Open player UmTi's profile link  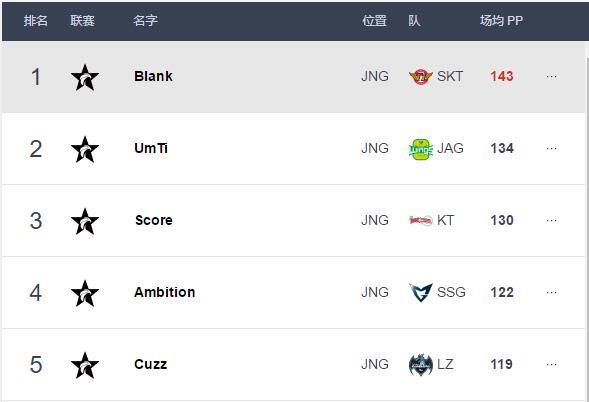[x=151, y=148]
